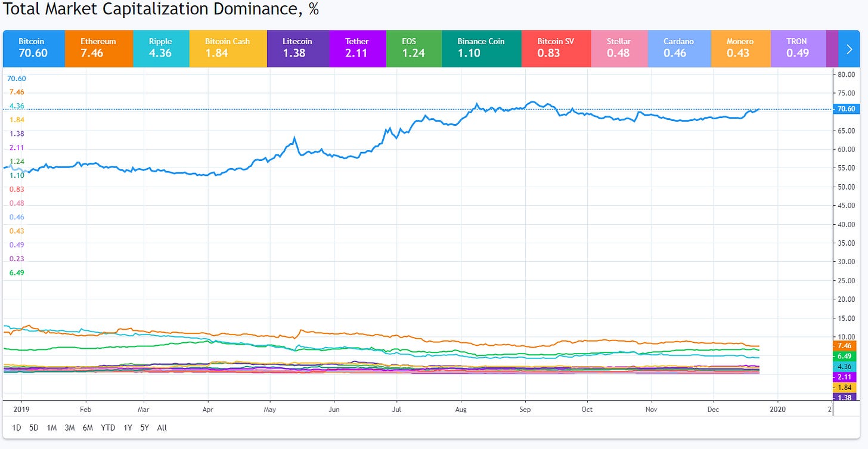The height and width of the screenshot is (449, 868).
Task: Select the TRON 0.49 tile
Action: click(799, 48)
